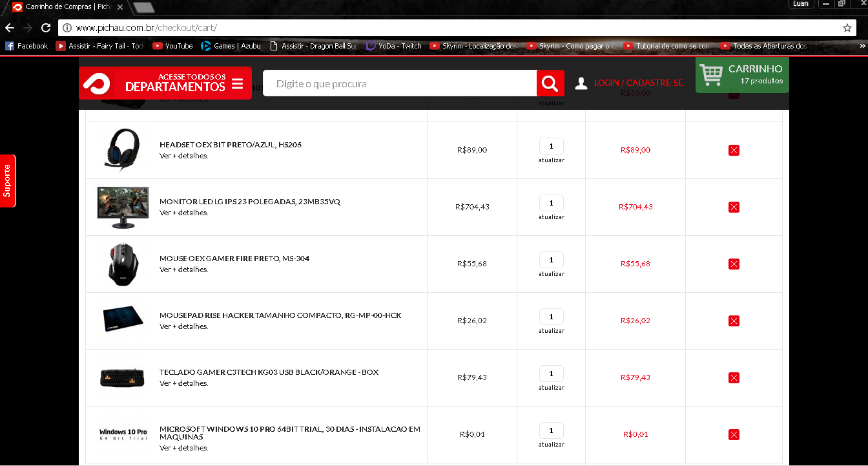Open the Games | Azubu bookmark

231,46
